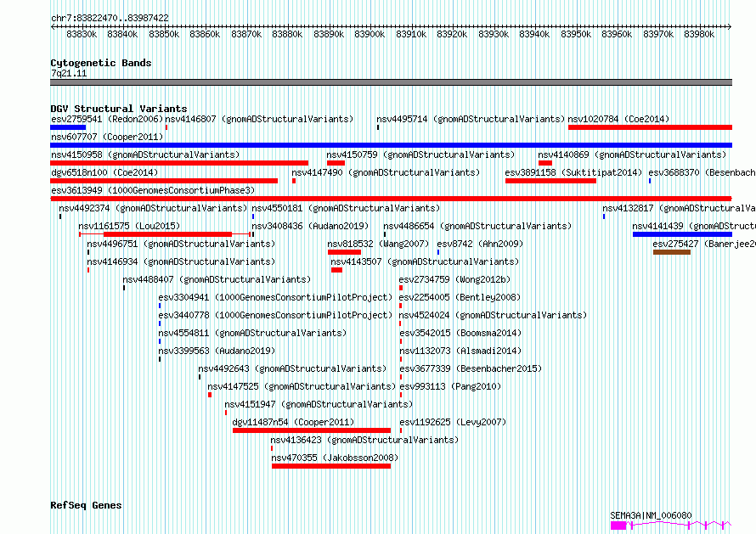
Task: Open nsv4146807 gnomAD variant label
Action: 259,119
